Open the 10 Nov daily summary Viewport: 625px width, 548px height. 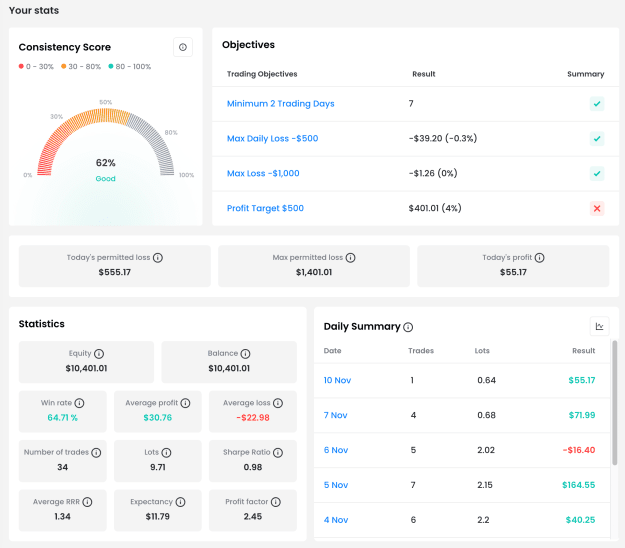pos(337,381)
